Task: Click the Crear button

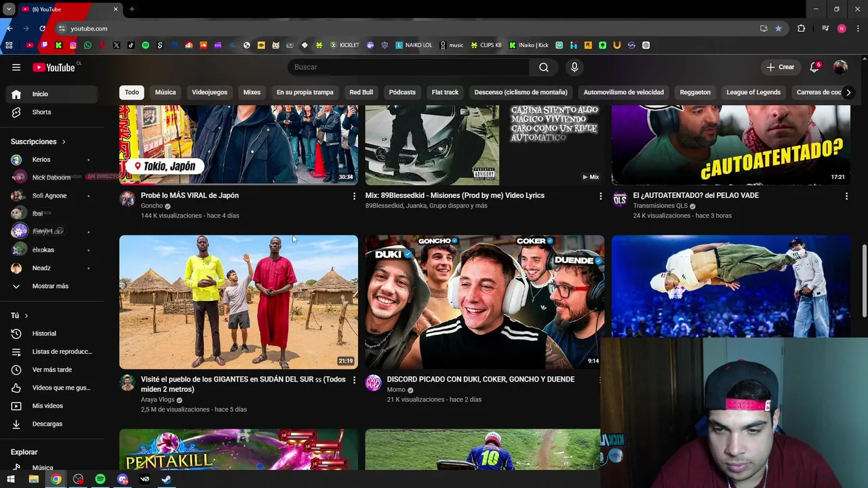Action: [781, 67]
